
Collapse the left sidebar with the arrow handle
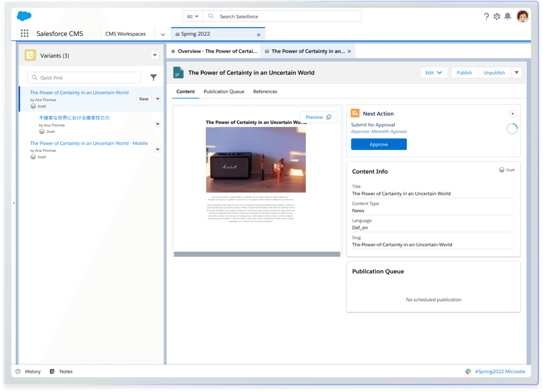[x=14, y=203]
